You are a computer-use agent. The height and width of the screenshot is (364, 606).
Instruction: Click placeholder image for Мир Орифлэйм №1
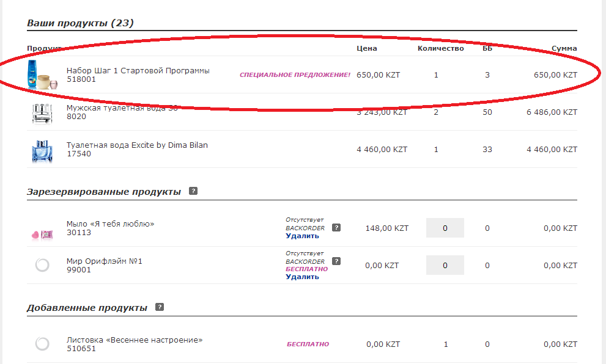coord(42,265)
